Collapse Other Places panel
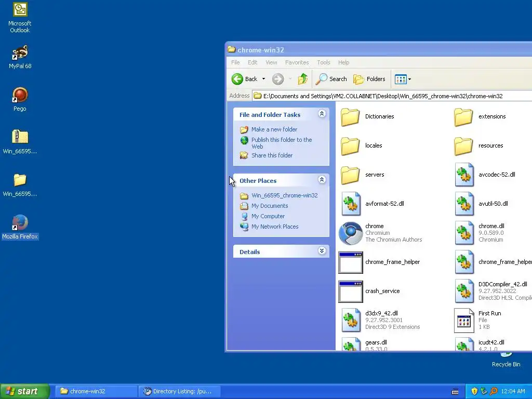This screenshot has height=399, width=532. click(x=322, y=180)
